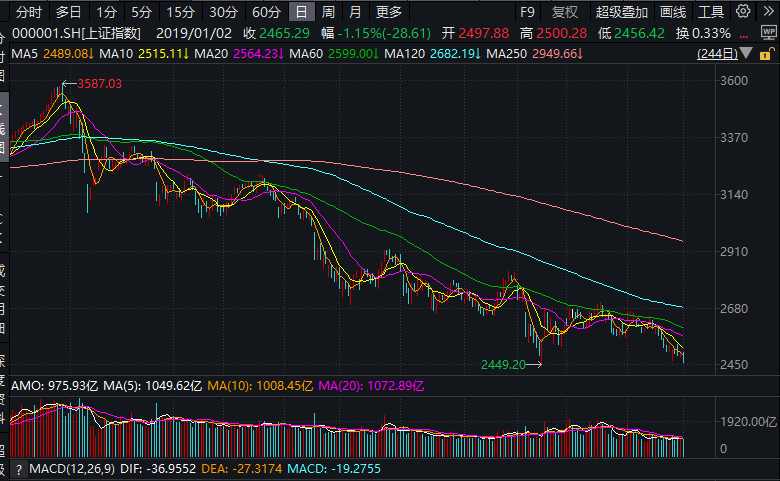
Task: Click the change value -1.15%(-28.61)
Action: point(384,33)
